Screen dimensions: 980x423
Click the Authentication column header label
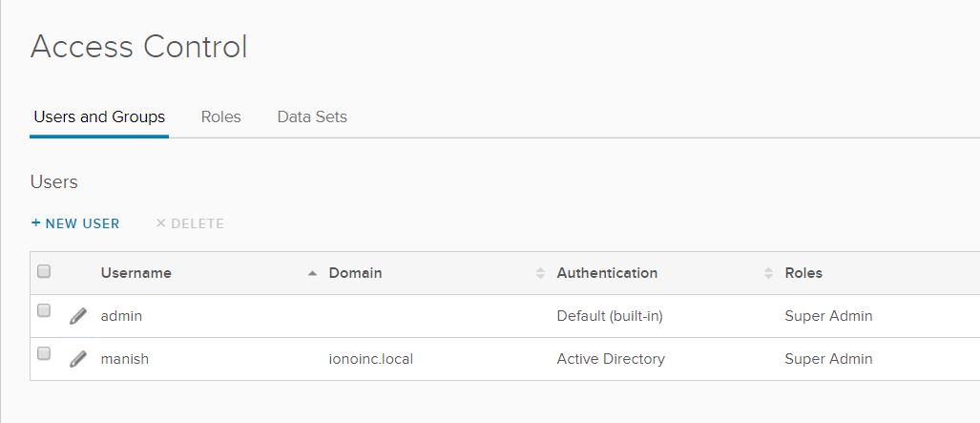(607, 273)
